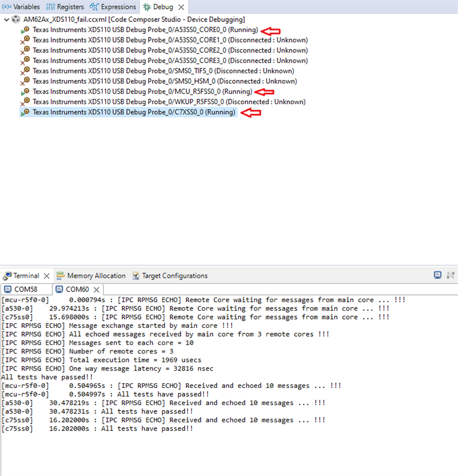458x476 pixels.
Task: Click the MCU_R5FSS0_0 running status icon
Action: click(x=25, y=92)
